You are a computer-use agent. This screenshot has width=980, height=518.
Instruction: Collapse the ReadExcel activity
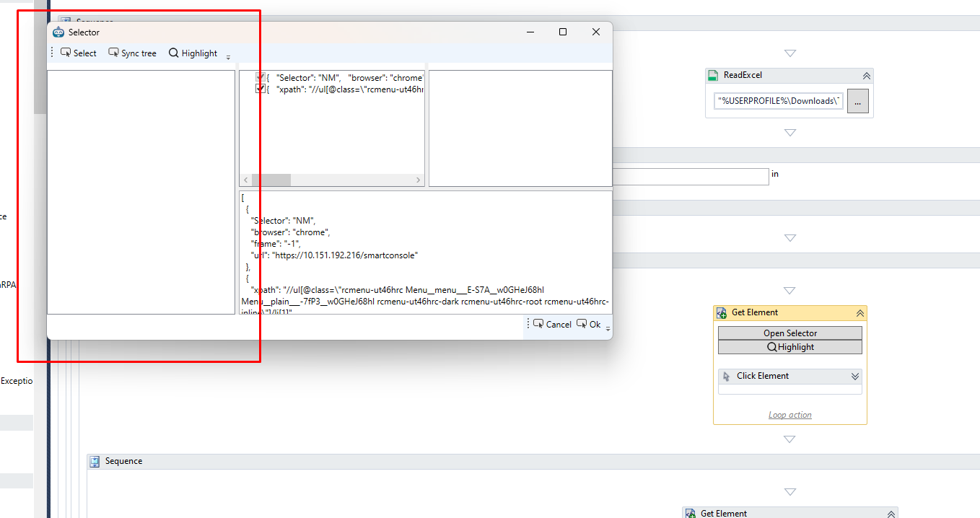pos(866,76)
